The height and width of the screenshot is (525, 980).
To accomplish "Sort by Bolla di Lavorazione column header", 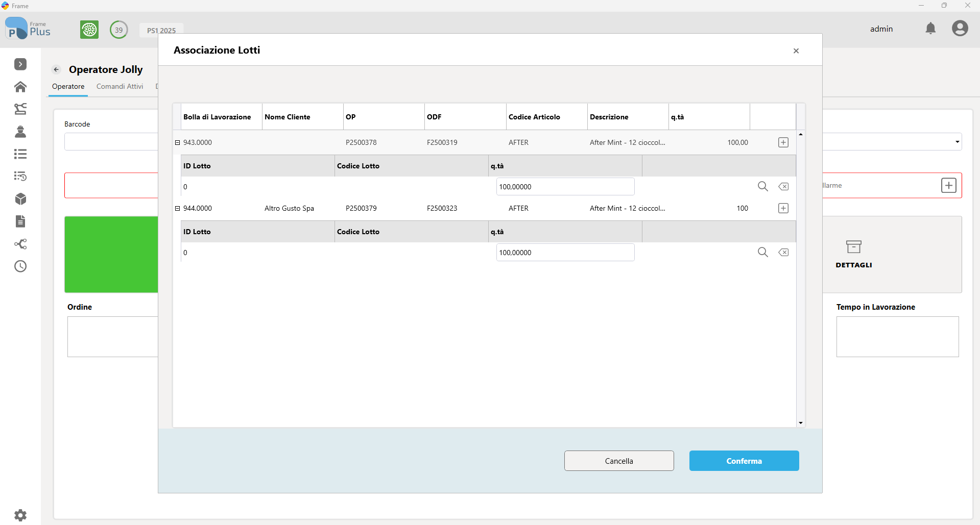I will pos(222,117).
